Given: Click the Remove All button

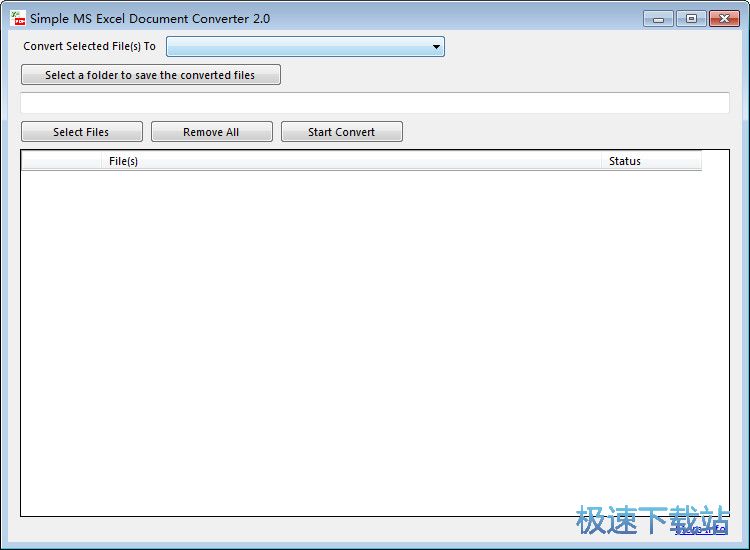Looking at the screenshot, I should 211,132.
